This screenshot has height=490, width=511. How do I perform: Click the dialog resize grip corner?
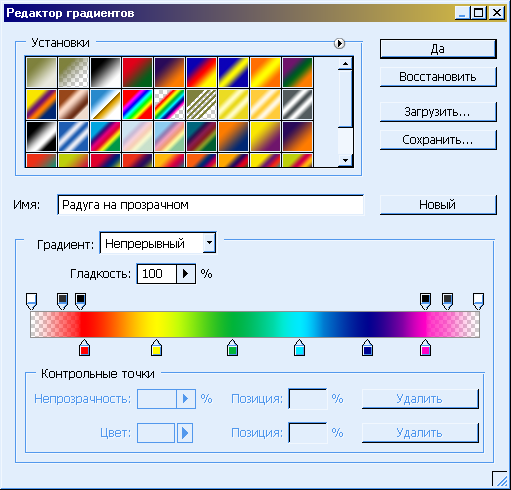click(500, 479)
